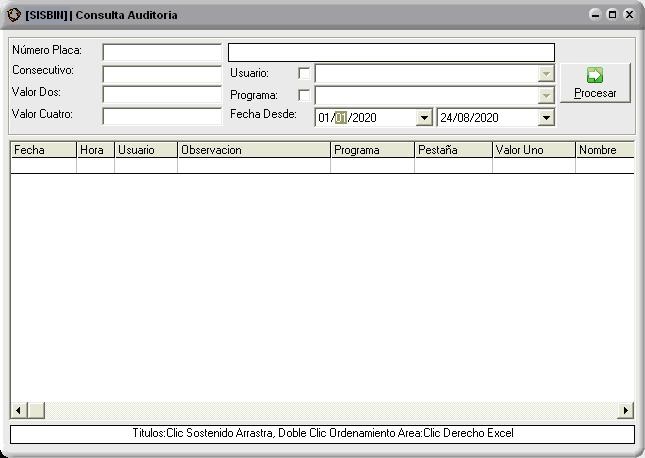Click the Hora column header
The image size is (645, 458).
coord(95,150)
